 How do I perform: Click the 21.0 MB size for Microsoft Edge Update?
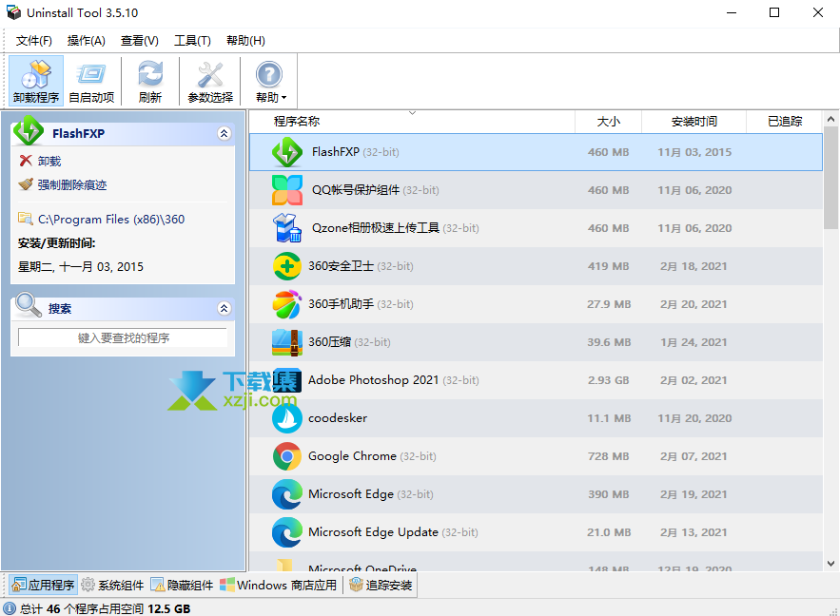click(x=609, y=532)
